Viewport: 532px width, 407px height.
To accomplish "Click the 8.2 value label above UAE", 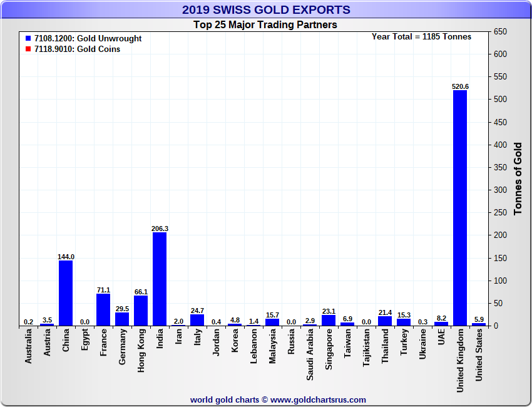I will click(x=441, y=319).
